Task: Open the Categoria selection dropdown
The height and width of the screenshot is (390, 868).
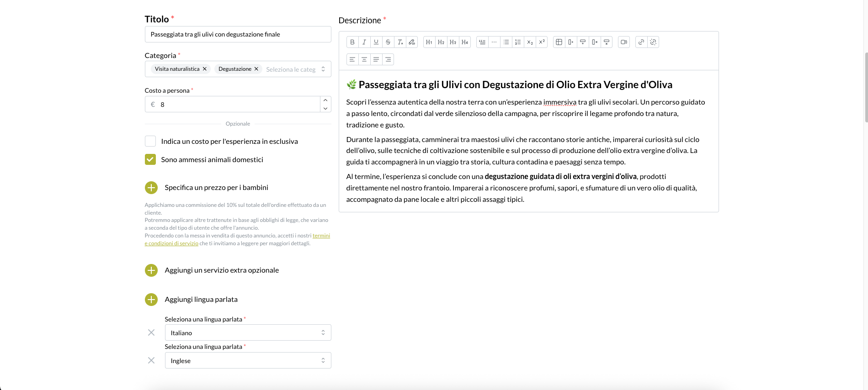Action: pyautogui.click(x=323, y=69)
